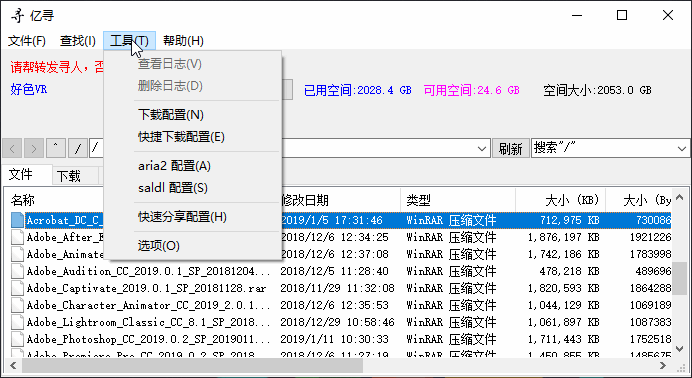Open the 查找(I) menu
This screenshot has width=692, height=378.
pyautogui.click(x=78, y=41)
